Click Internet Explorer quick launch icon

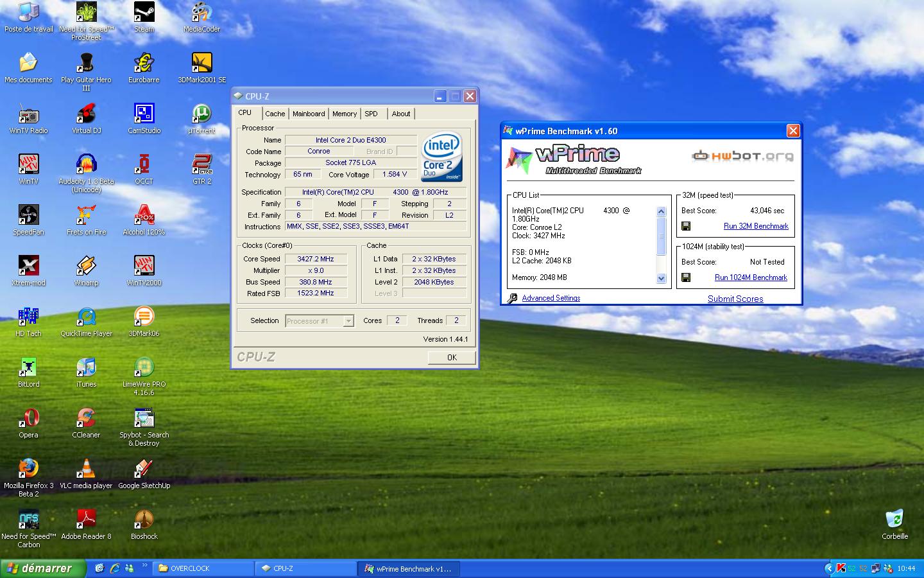(x=115, y=568)
